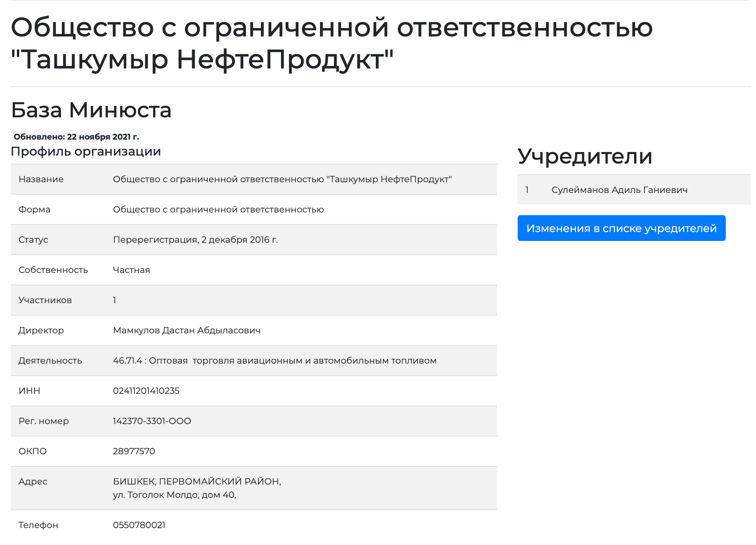Screen dimensions: 756x545
Task: Click the 'Профиль организации' subheading
Action: pos(86,151)
